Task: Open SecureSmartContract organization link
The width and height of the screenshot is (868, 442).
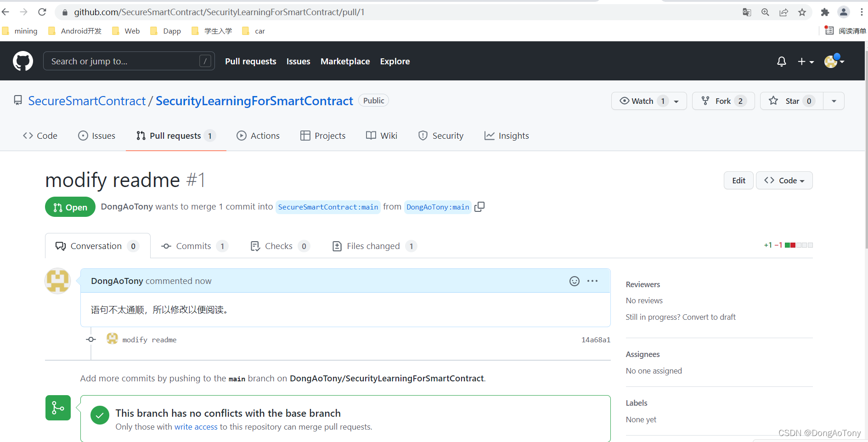Action: 87,101
